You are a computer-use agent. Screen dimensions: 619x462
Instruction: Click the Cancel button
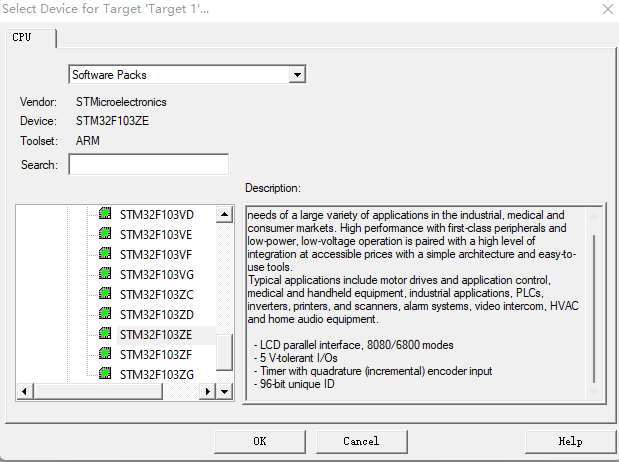(361, 441)
